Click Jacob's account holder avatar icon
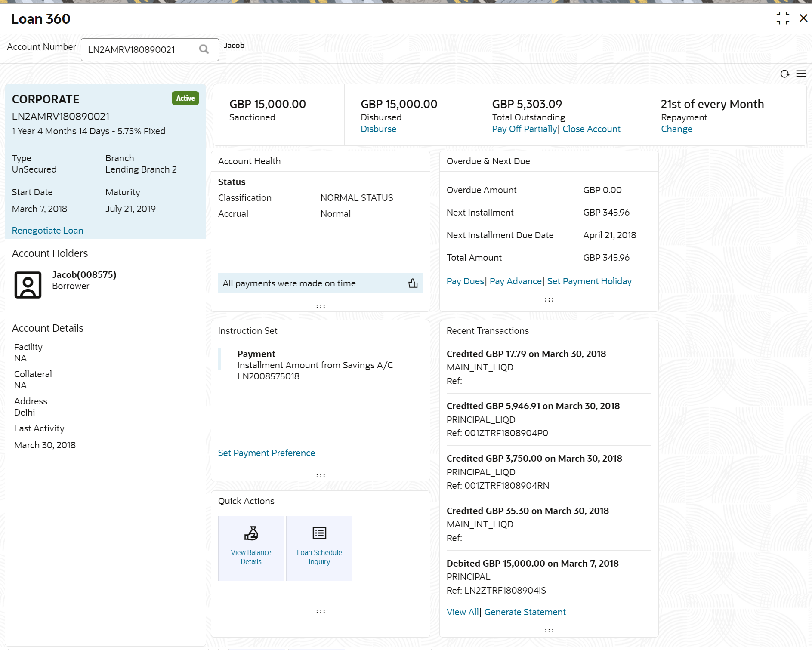 28,285
